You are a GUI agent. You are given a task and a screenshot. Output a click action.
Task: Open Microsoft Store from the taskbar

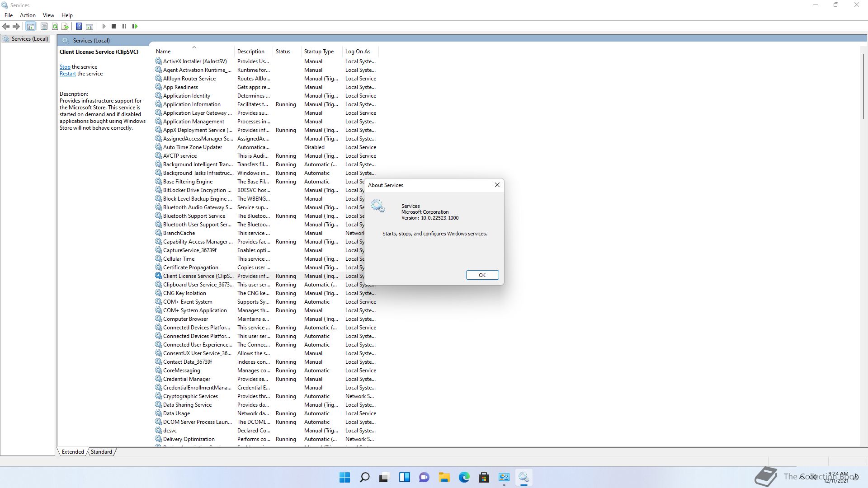coord(484,477)
